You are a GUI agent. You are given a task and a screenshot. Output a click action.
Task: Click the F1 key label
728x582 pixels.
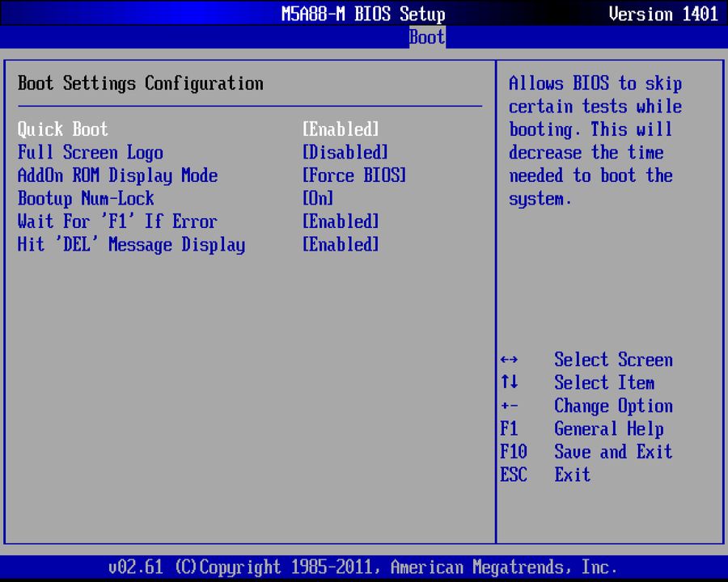pyautogui.click(x=510, y=428)
